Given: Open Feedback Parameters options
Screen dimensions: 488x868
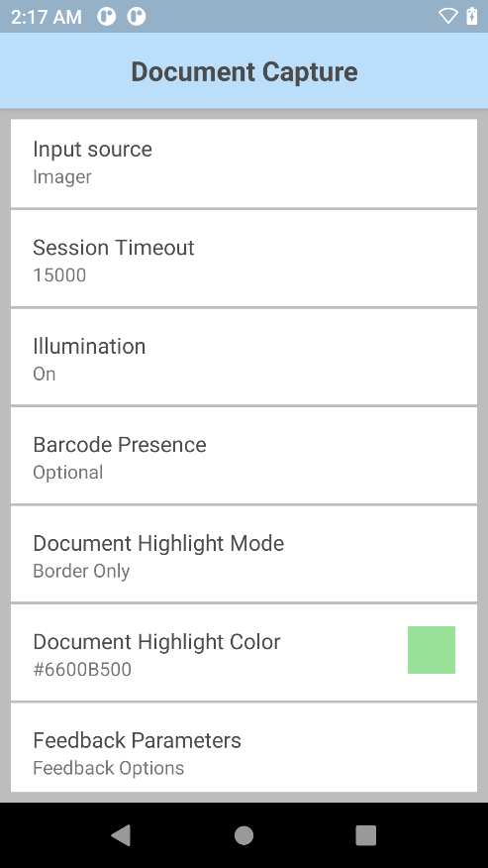Looking at the screenshot, I should pos(244,748).
